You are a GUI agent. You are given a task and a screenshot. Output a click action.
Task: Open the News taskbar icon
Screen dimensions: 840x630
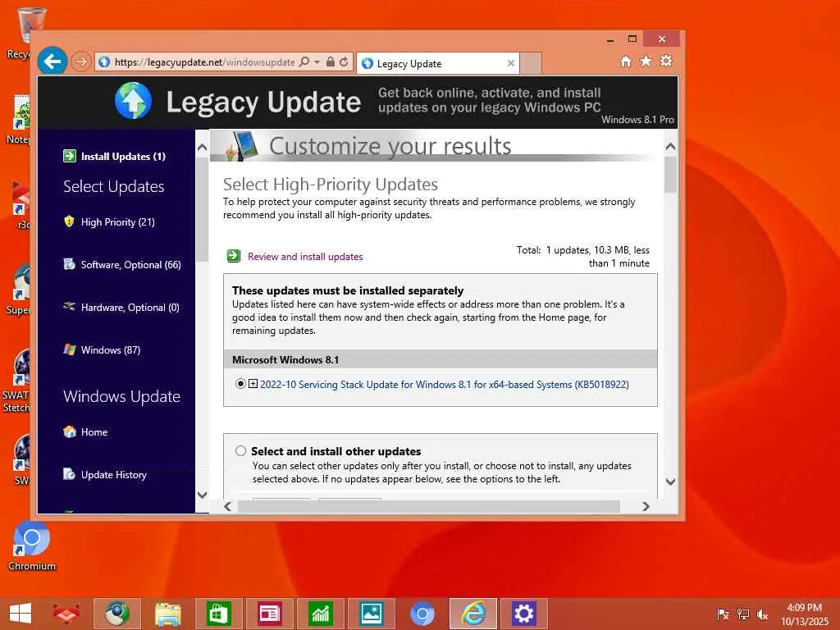(269, 614)
